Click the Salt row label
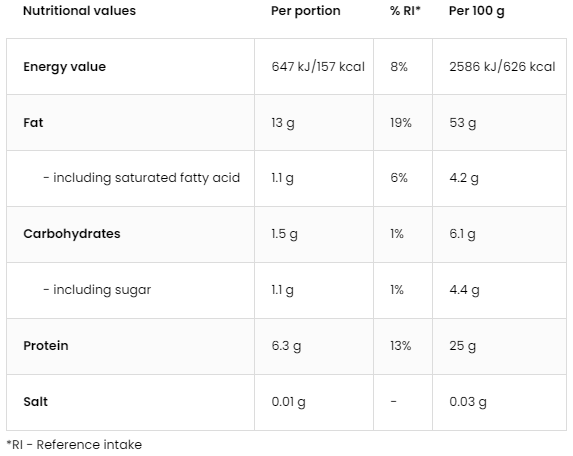The width and height of the screenshot is (573, 456). pos(35,402)
